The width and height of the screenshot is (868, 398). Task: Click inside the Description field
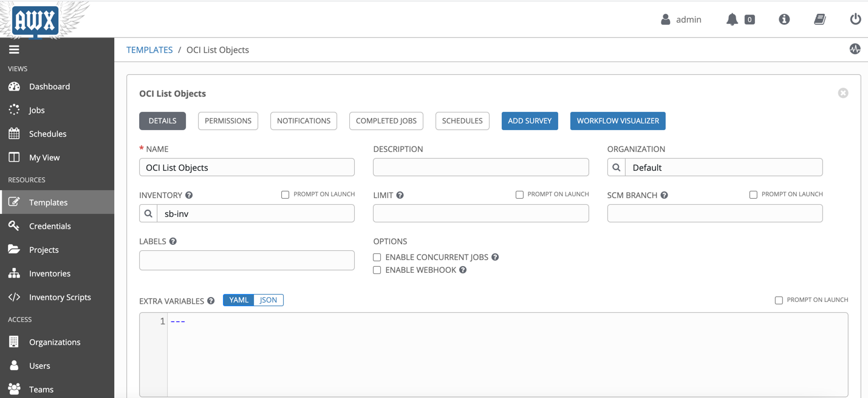coord(480,167)
